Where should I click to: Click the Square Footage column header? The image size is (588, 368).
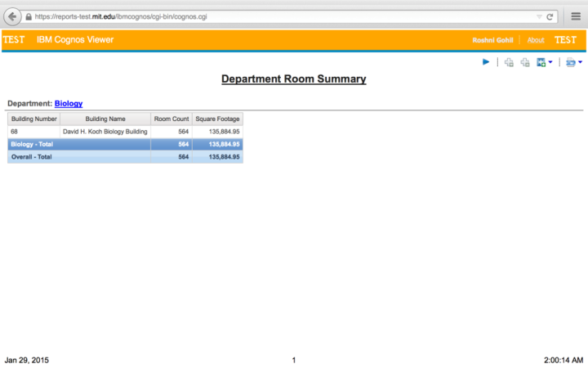point(217,119)
